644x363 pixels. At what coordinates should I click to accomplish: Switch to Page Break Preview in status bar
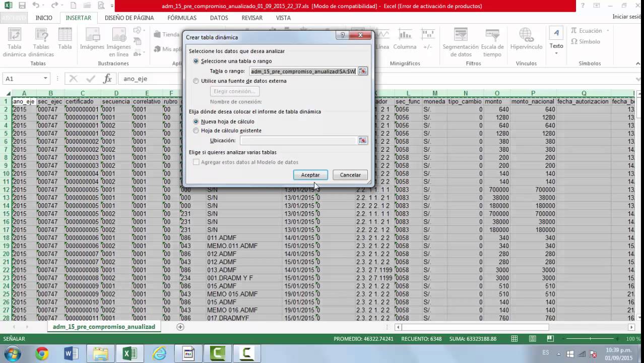[x=551, y=339]
